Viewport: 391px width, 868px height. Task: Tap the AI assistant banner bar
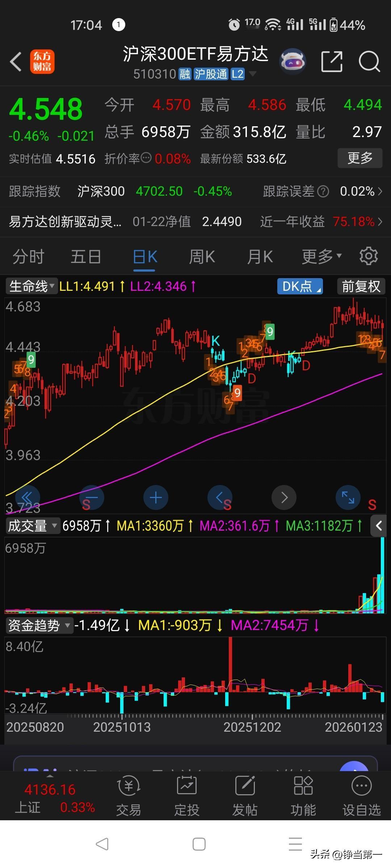point(195,763)
